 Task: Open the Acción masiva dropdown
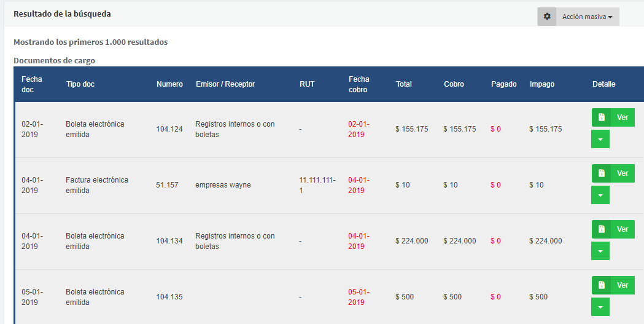pos(588,17)
